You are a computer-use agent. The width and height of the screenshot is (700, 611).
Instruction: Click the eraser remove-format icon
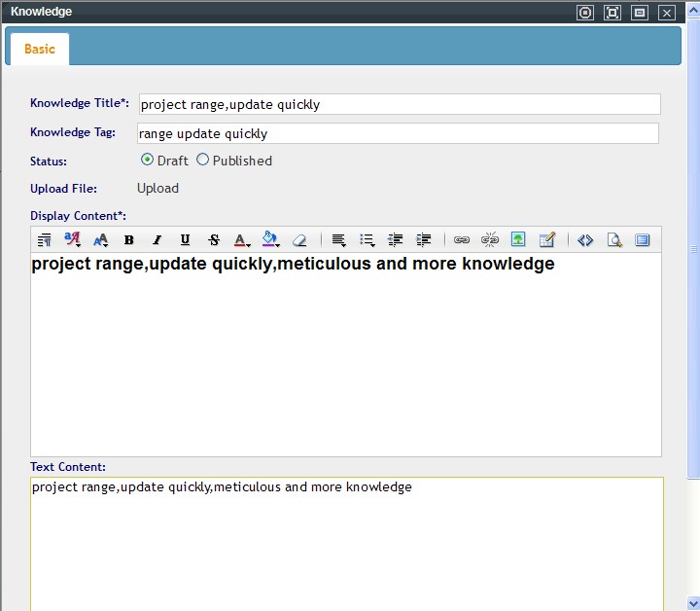pos(299,240)
